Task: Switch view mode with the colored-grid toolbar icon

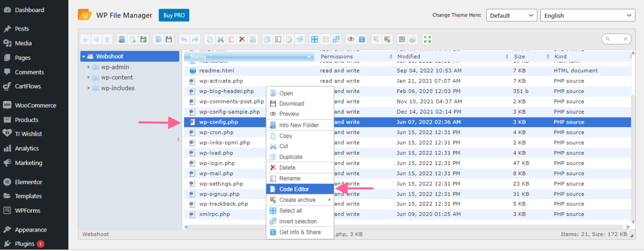Action: [x=402, y=39]
